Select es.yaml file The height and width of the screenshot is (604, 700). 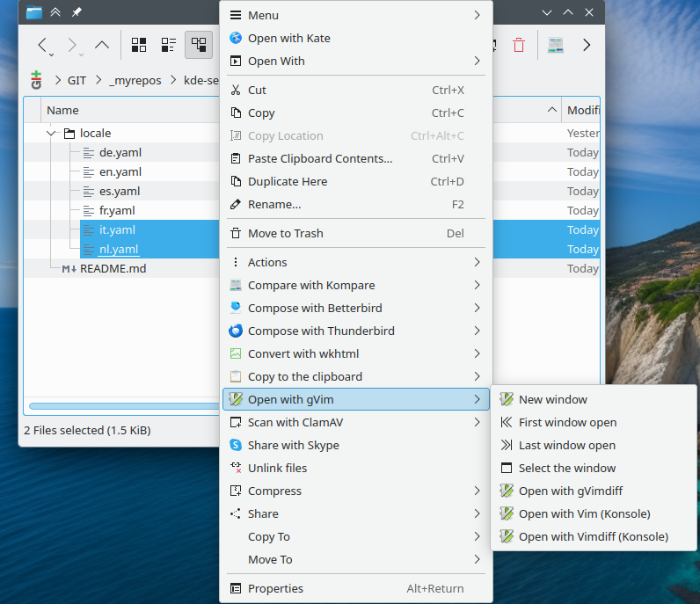click(120, 191)
